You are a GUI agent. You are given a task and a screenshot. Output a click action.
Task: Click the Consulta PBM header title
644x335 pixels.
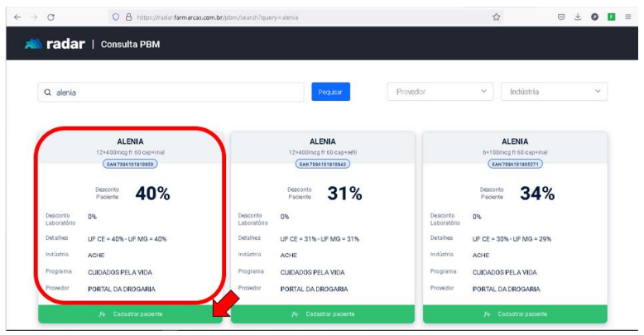(130, 45)
